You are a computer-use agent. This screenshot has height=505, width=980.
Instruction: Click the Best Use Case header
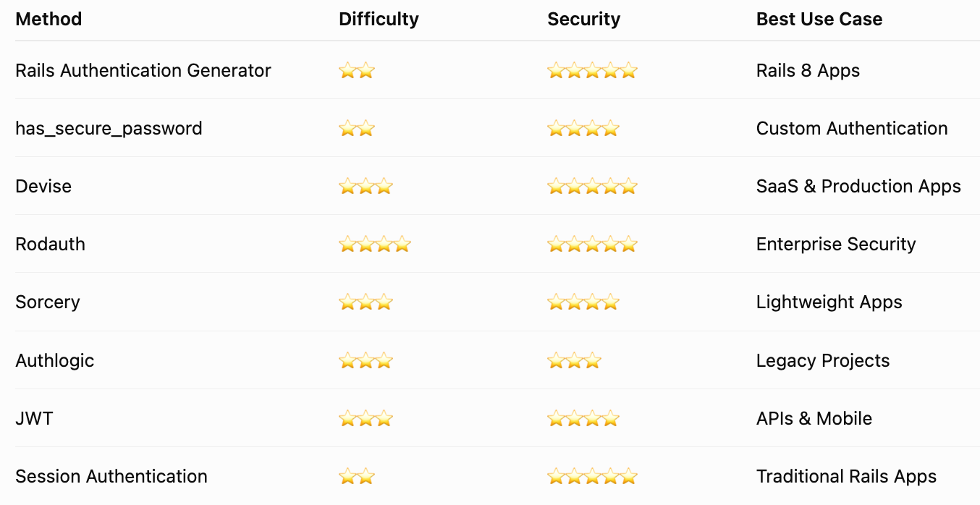[x=819, y=20]
